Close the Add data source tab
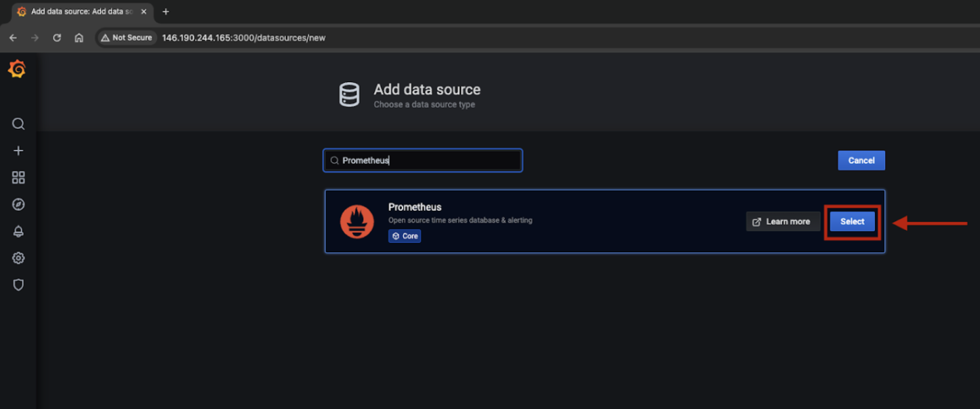Viewport: 980px width, 409px height. 144,12
